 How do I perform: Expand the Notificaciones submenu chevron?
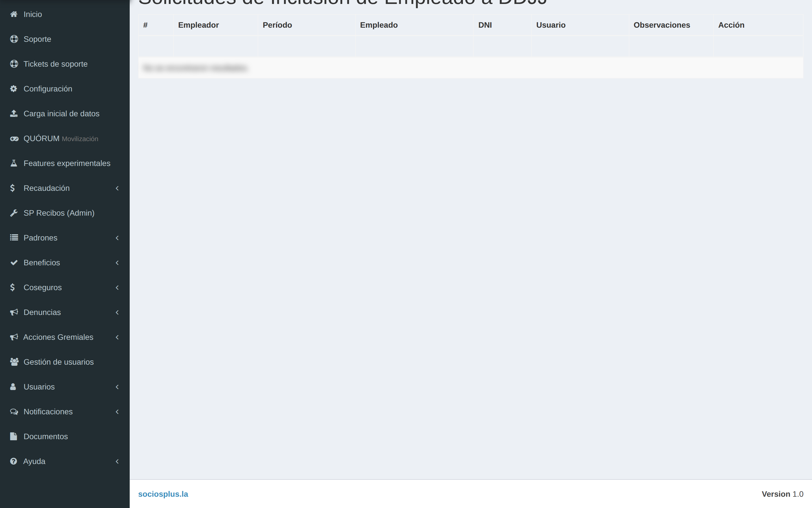117,412
